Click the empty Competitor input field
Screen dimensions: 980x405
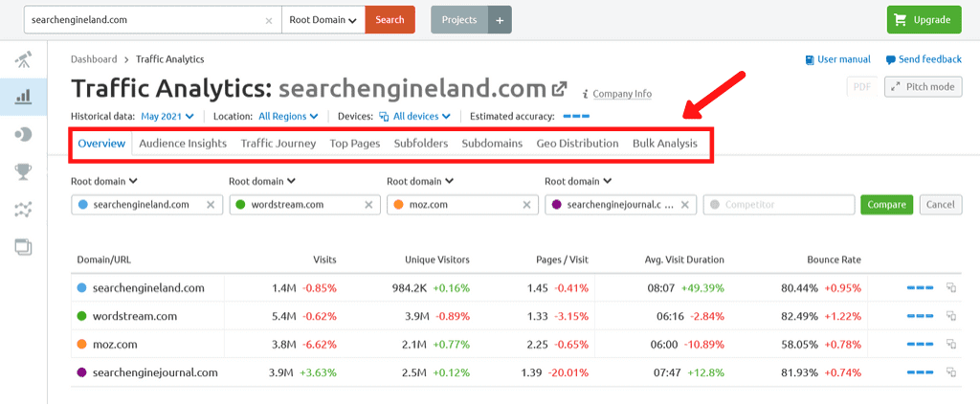[779, 204]
